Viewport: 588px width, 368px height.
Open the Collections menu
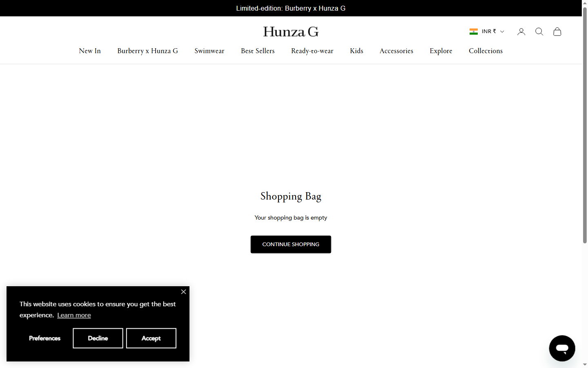click(486, 51)
